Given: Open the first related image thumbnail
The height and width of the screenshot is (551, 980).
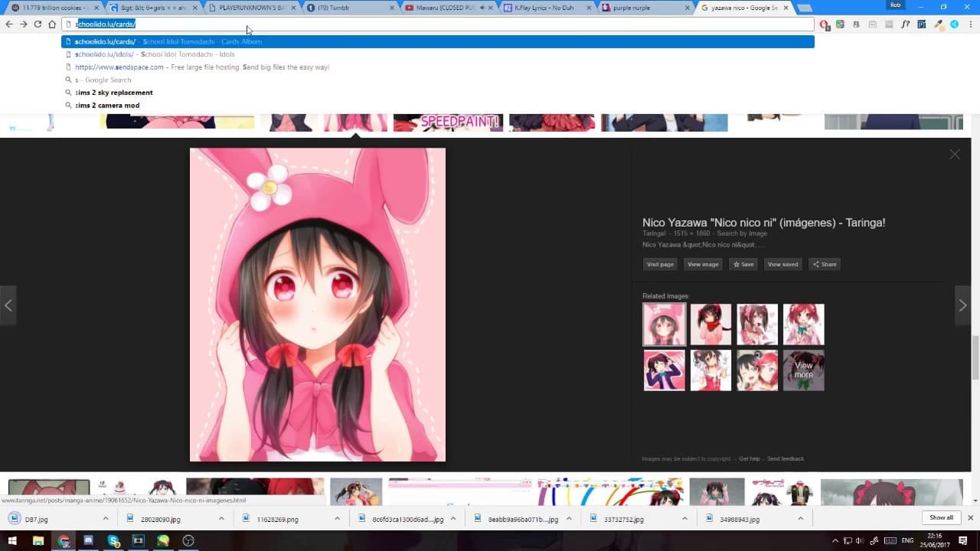Looking at the screenshot, I should (x=665, y=324).
